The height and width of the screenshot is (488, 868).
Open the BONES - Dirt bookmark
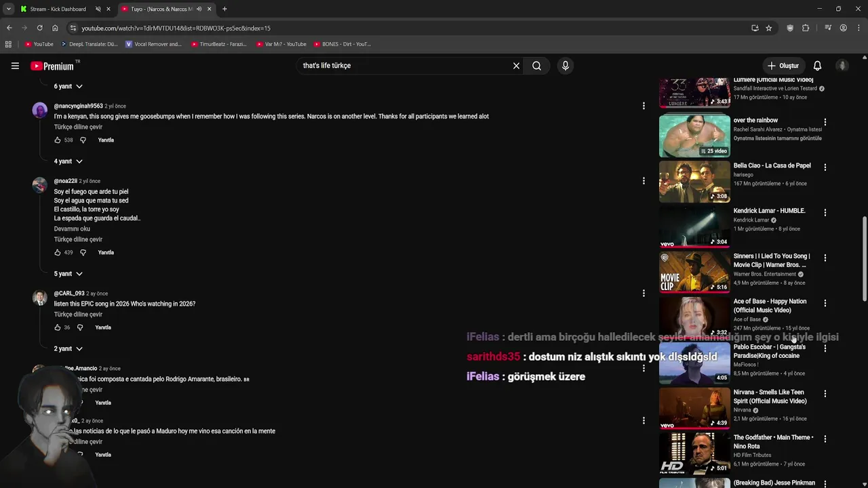pyautogui.click(x=342, y=44)
